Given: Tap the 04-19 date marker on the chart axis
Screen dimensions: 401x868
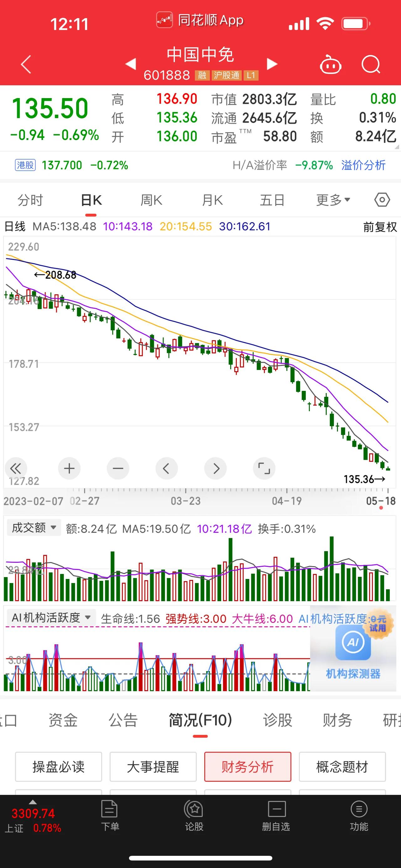Looking at the screenshot, I should coord(287,501).
